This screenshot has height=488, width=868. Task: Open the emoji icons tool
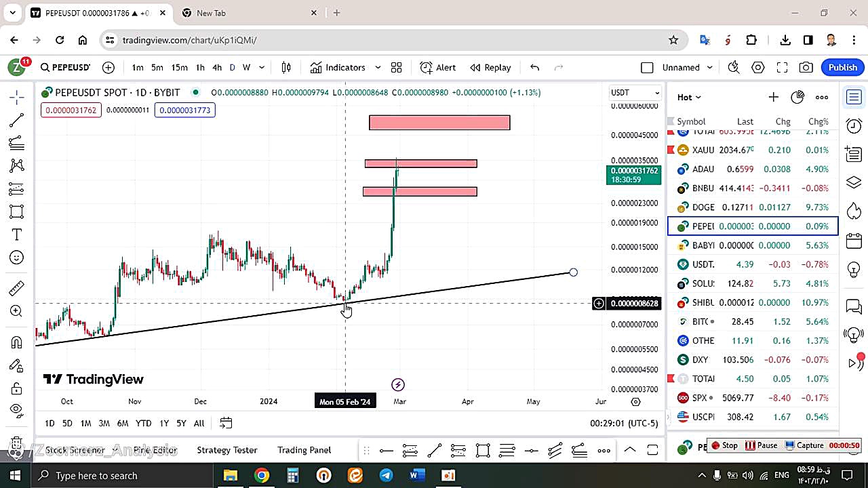tap(17, 258)
